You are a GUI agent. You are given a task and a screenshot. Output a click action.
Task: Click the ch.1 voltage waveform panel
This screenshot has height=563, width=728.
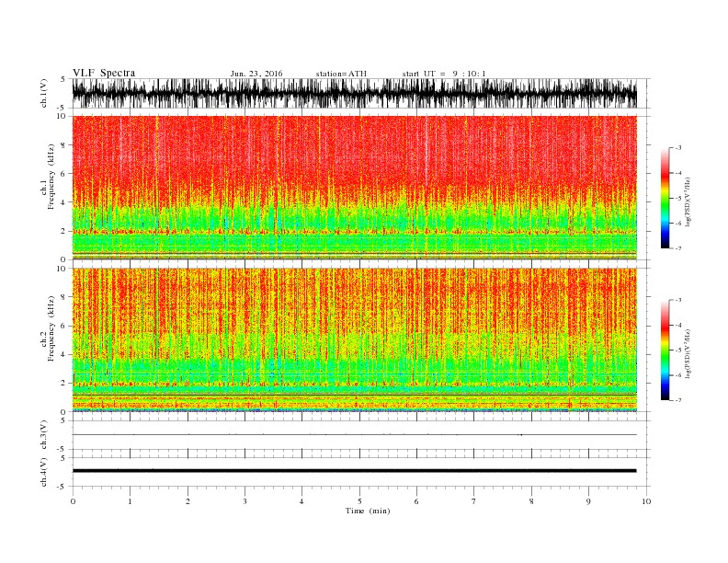pyautogui.click(x=355, y=93)
